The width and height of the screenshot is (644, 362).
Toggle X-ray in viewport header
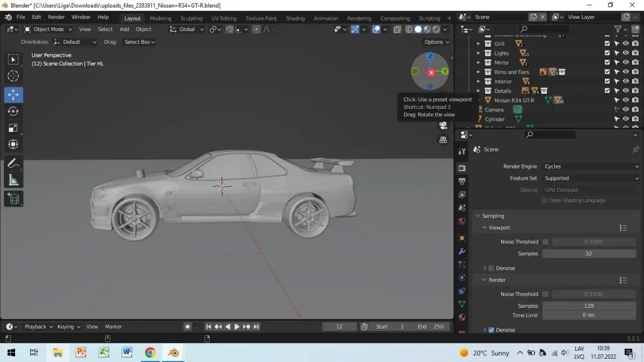coord(397,29)
